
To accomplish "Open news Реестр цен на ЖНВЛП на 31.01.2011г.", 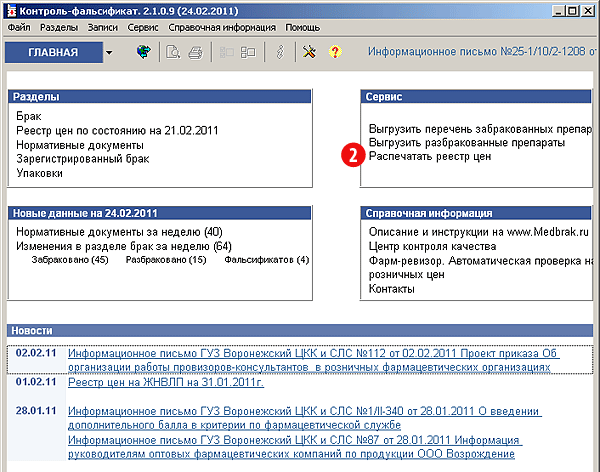I will coord(166,382).
